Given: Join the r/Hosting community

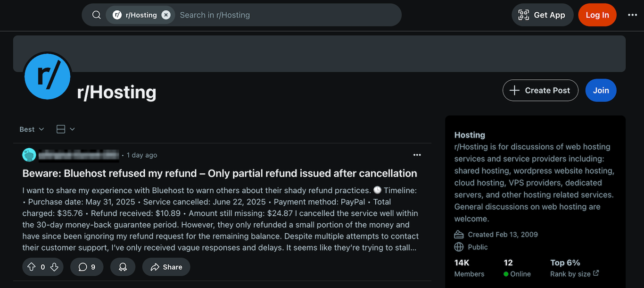Looking at the screenshot, I should [x=601, y=90].
